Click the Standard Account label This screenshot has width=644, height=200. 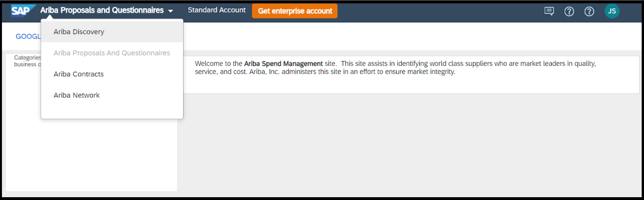[217, 10]
